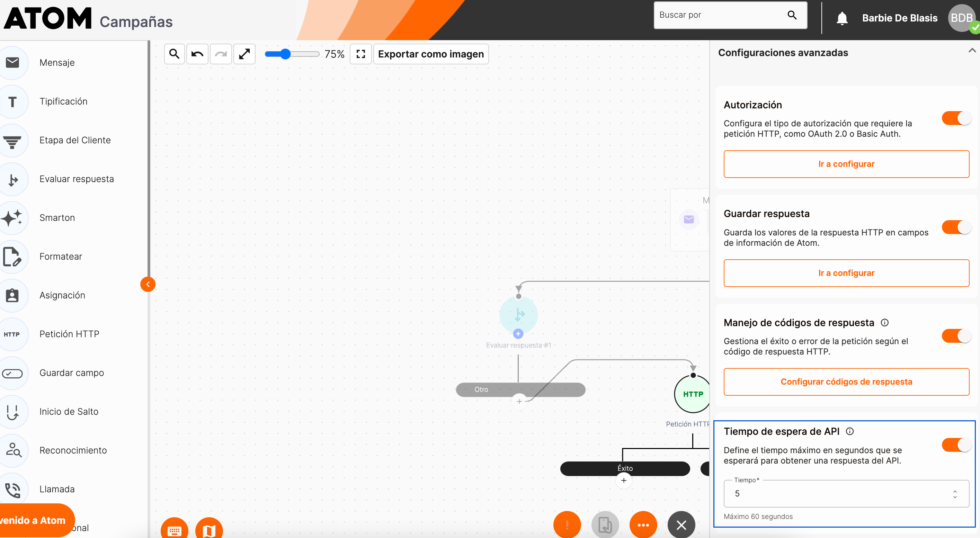Image resolution: width=980 pixels, height=538 pixels.
Task: Click the expand arrows toolbar icon
Action: (244, 54)
